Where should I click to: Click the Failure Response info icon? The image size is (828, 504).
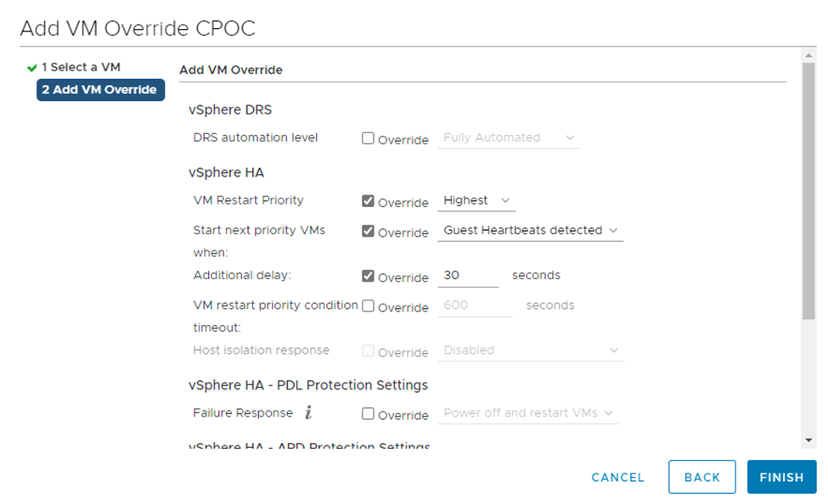coord(308,413)
